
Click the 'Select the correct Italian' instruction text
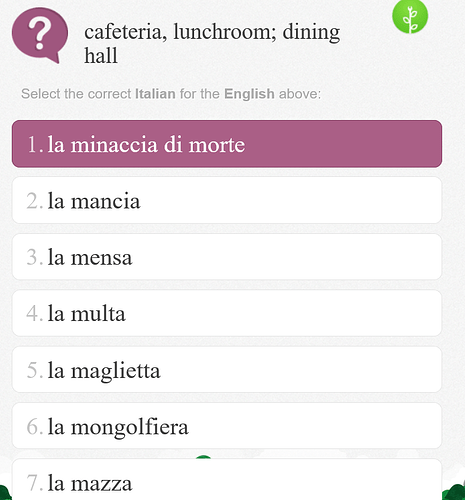click(x=171, y=94)
